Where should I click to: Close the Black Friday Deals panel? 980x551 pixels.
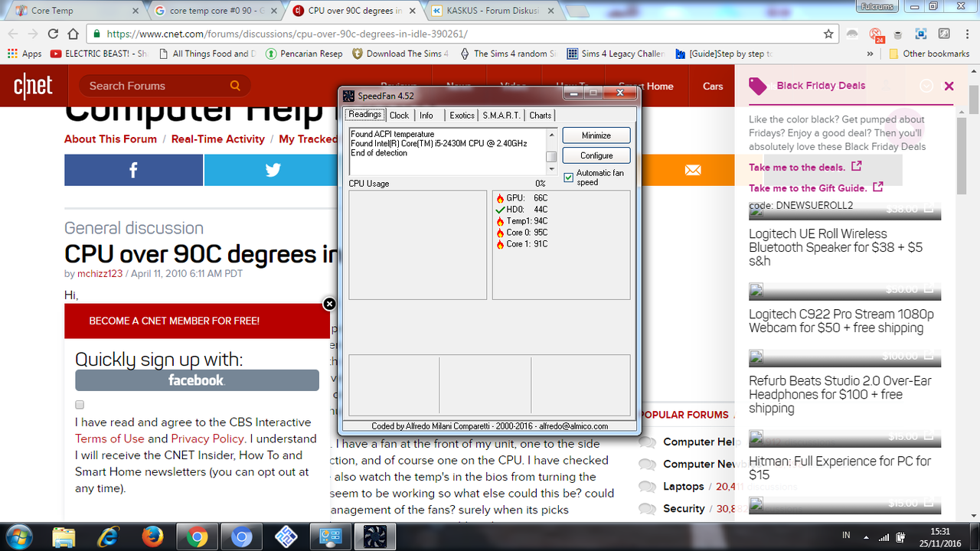[x=949, y=86]
